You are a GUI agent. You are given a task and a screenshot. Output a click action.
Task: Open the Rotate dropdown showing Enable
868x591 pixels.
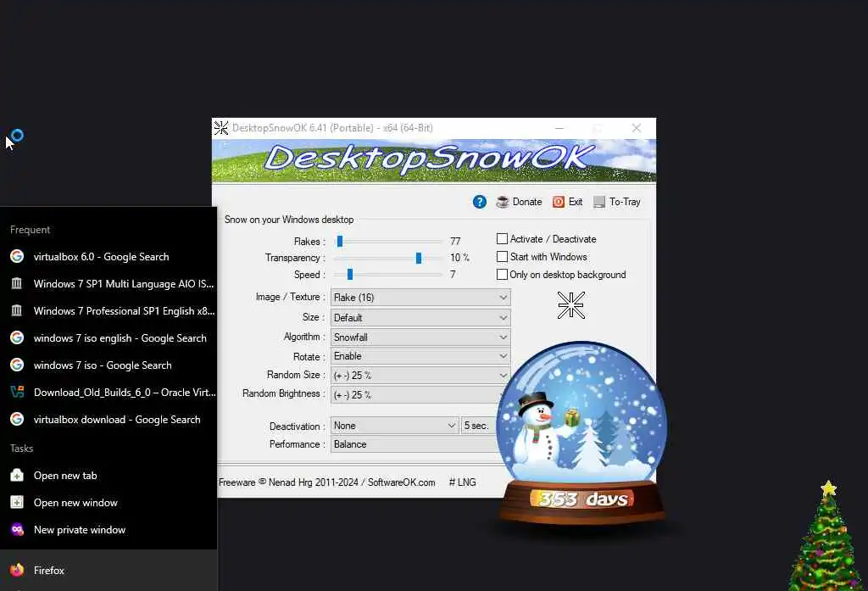(x=420, y=356)
